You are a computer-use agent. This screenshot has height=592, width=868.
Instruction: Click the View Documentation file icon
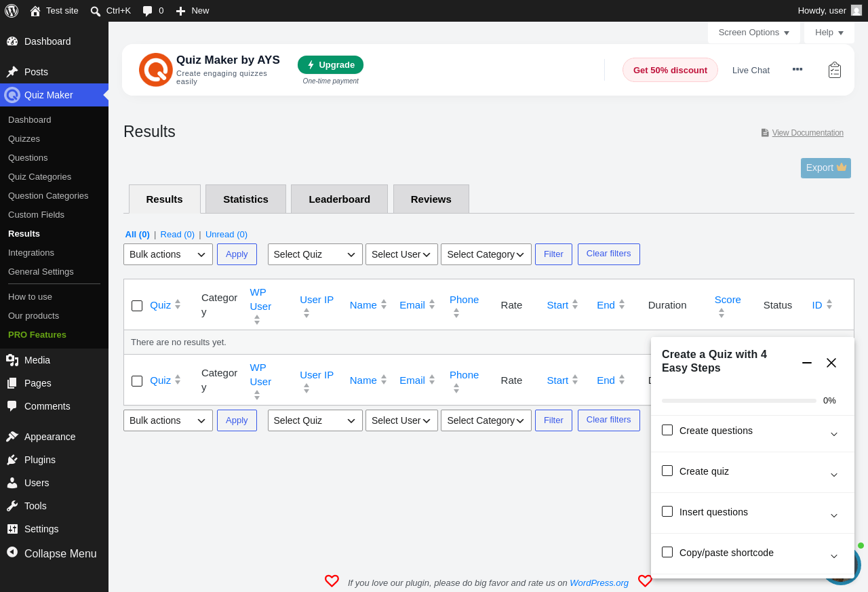[x=765, y=133]
